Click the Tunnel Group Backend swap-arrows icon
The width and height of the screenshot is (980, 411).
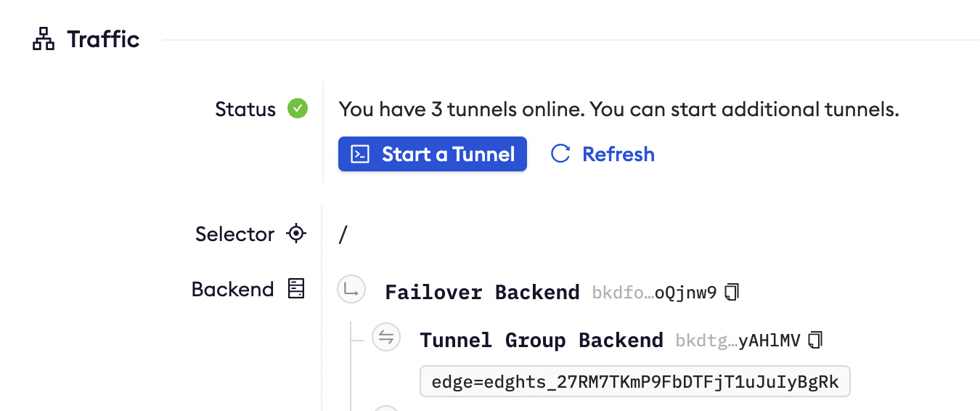click(x=386, y=337)
